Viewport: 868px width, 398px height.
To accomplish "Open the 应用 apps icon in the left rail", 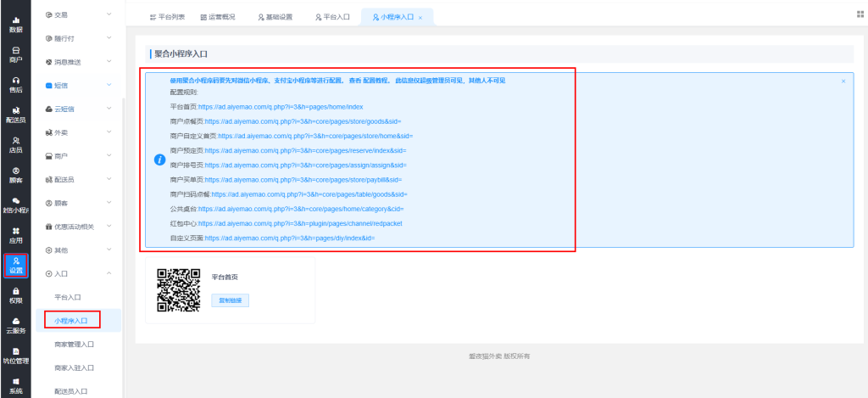I will (15, 235).
